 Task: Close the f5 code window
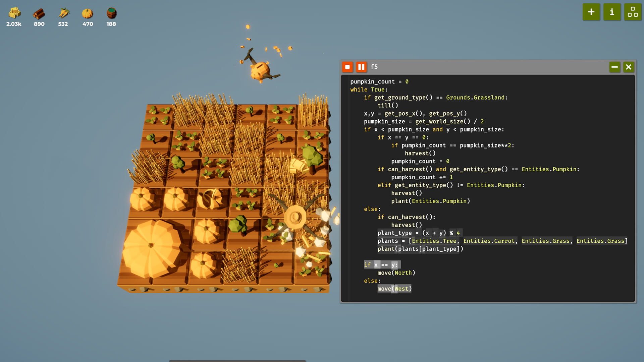[628, 67]
